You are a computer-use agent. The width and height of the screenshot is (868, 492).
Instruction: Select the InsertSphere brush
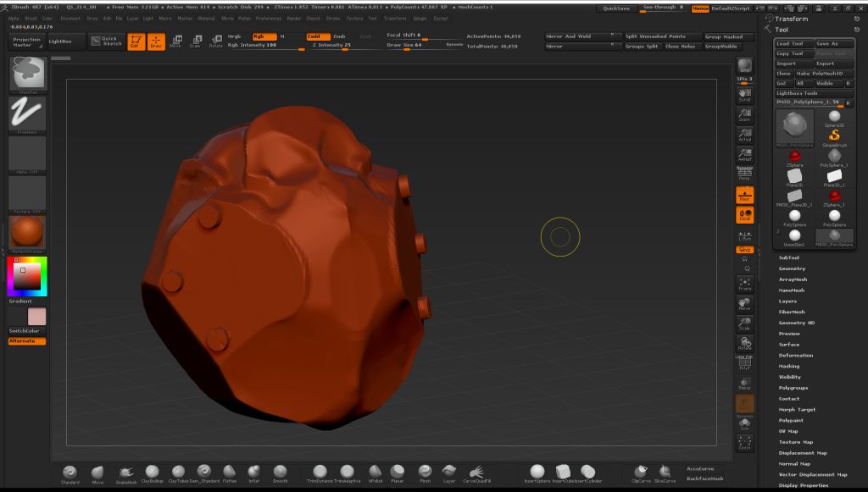[x=537, y=472]
